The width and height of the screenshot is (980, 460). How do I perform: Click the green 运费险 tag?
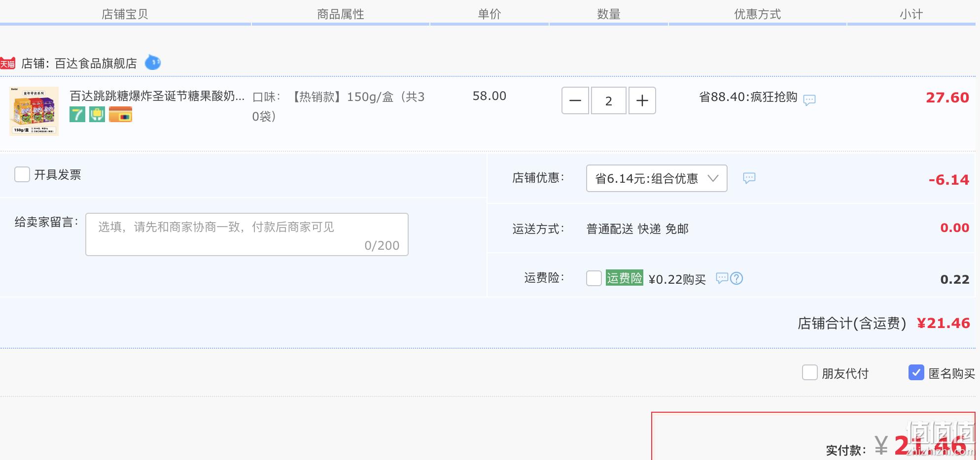tap(625, 278)
